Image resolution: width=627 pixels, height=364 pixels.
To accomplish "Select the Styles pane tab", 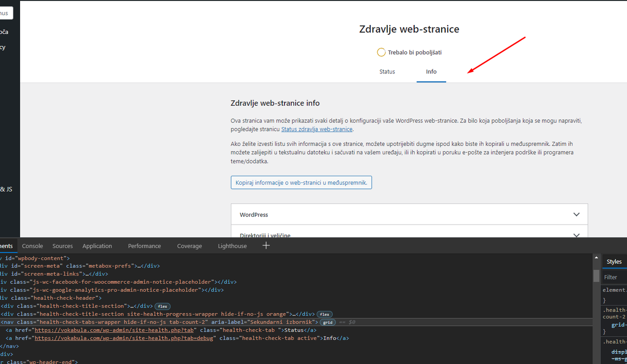I will (x=614, y=262).
